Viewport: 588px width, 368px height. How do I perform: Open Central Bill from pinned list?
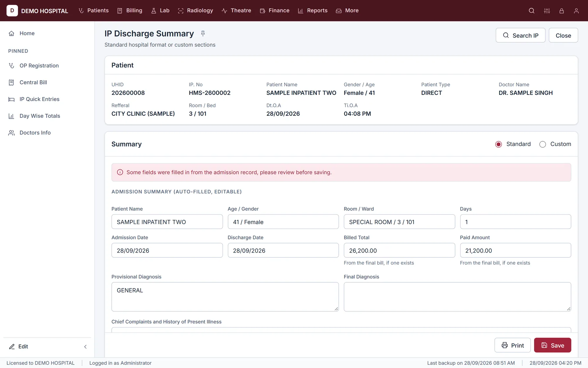(x=47, y=82)
